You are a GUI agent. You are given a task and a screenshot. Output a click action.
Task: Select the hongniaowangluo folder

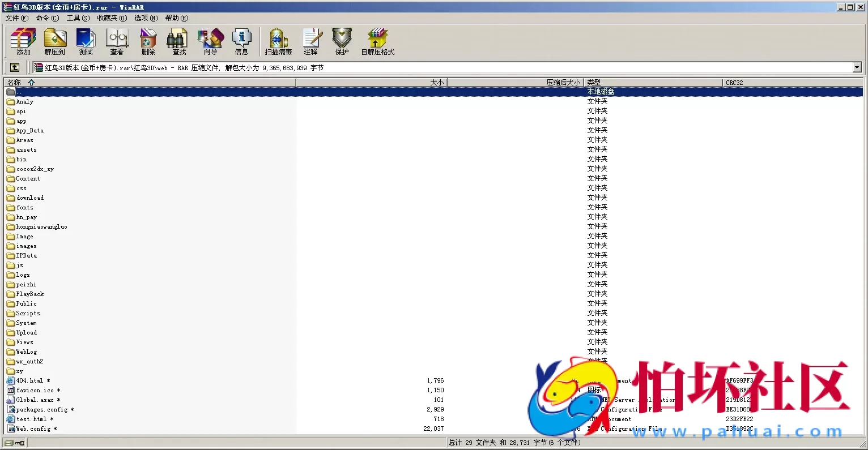(41, 227)
